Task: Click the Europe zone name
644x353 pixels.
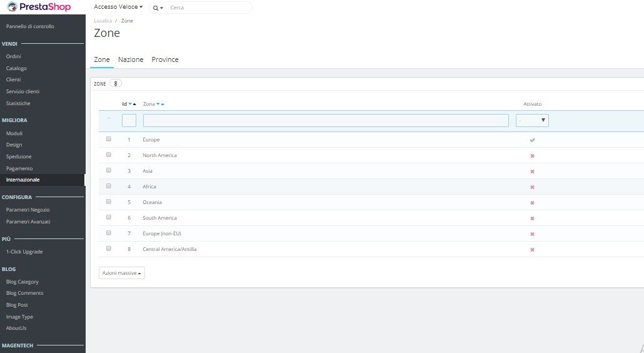Action: pos(151,140)
